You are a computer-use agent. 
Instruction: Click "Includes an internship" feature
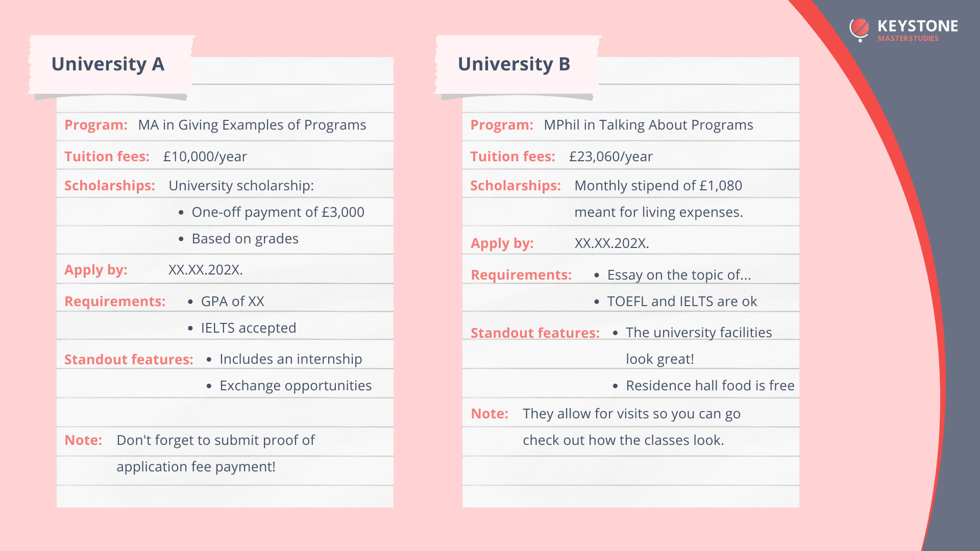pos(290,359)
